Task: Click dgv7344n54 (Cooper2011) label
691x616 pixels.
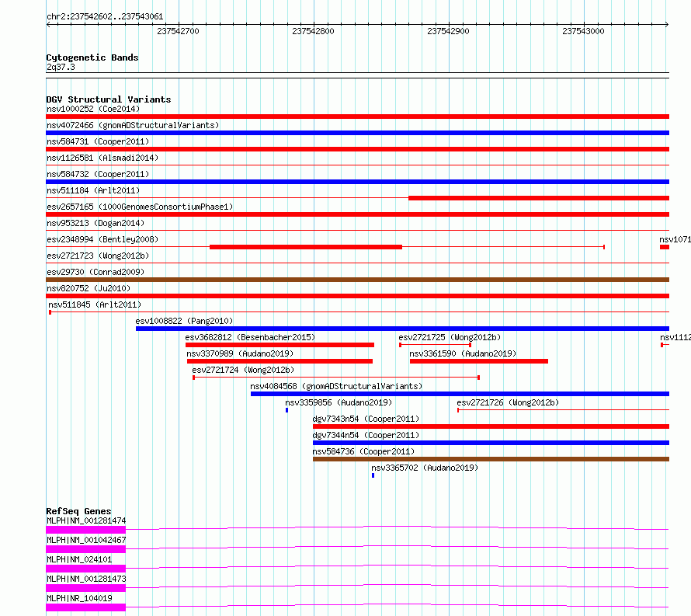Action: coord(366,435)
